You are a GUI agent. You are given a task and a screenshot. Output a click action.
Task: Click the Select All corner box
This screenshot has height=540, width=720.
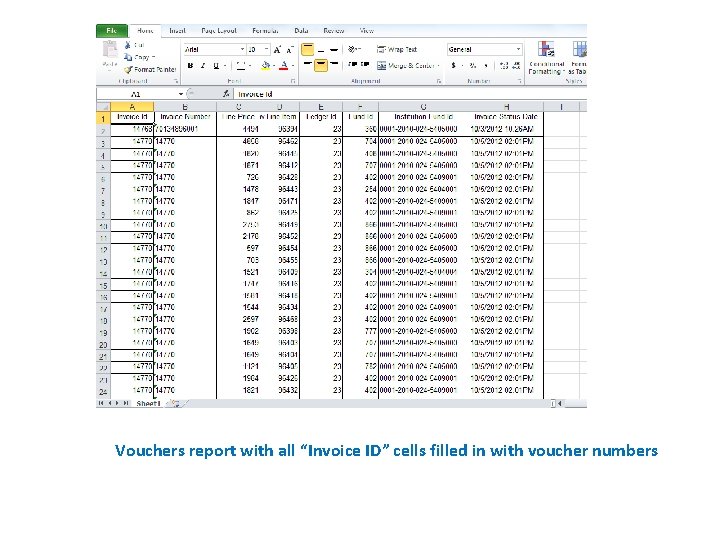(103, 107)
